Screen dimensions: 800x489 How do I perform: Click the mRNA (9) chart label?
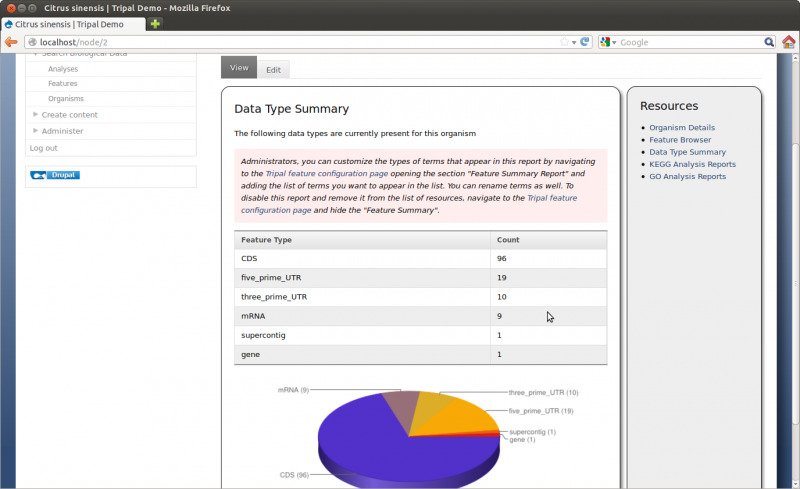[x=293, y=390]
